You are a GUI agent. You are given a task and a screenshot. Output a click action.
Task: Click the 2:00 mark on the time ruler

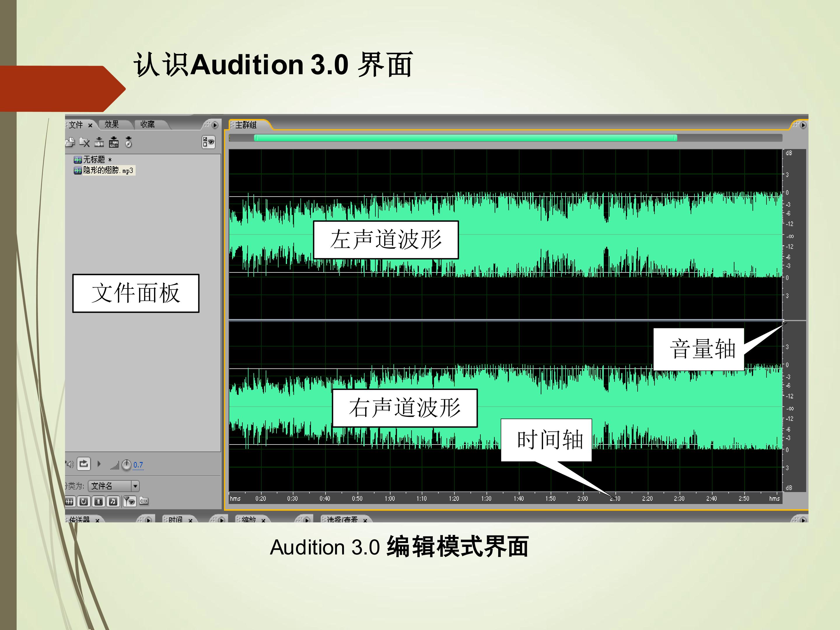(x=582, y=498)
